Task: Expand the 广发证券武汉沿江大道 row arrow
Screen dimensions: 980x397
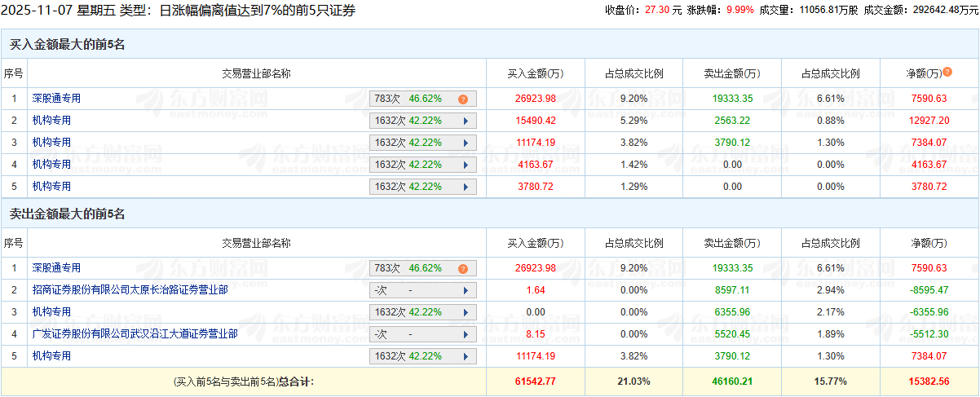Action: (x=466, y=334)
